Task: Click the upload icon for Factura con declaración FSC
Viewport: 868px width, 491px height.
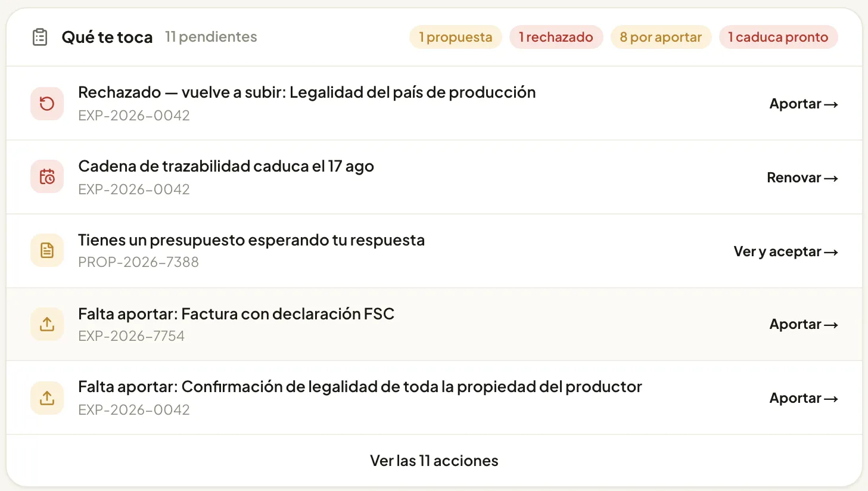Action: coord(47,324)
